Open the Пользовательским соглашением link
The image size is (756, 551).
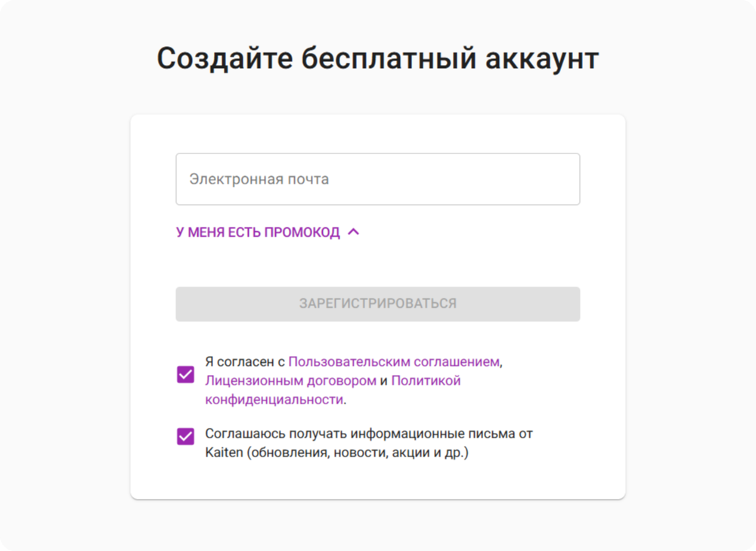(394, 361)
